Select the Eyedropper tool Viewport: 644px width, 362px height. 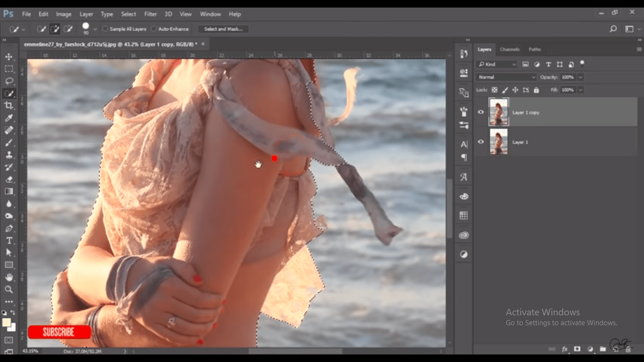pos(9,118)
